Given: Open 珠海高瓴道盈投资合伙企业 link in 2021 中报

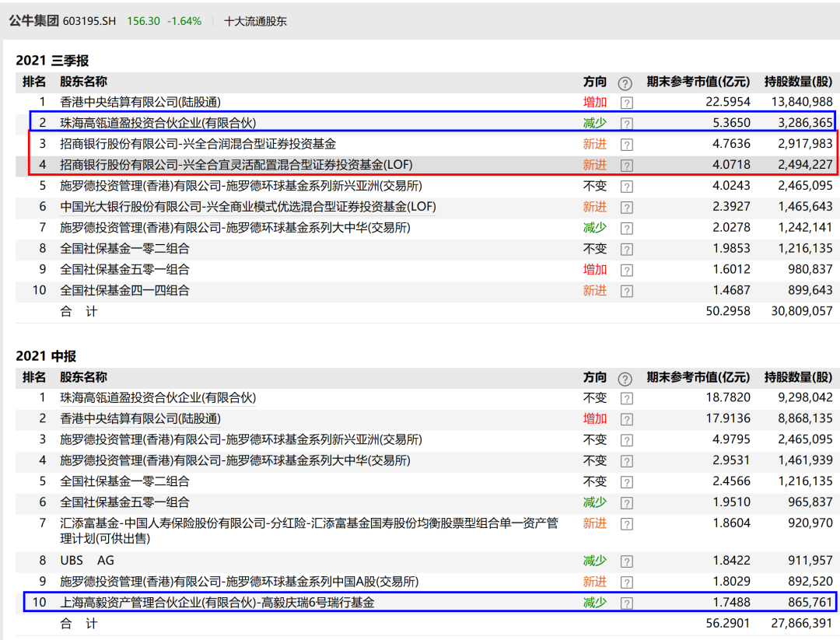Looking at the screenshot, I should [158, 398].
